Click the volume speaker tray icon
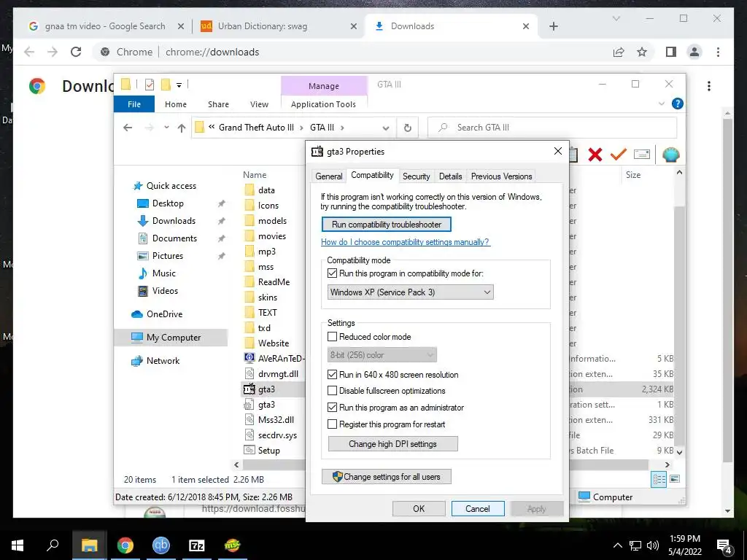The image size is (747, 560). point(653,545)
